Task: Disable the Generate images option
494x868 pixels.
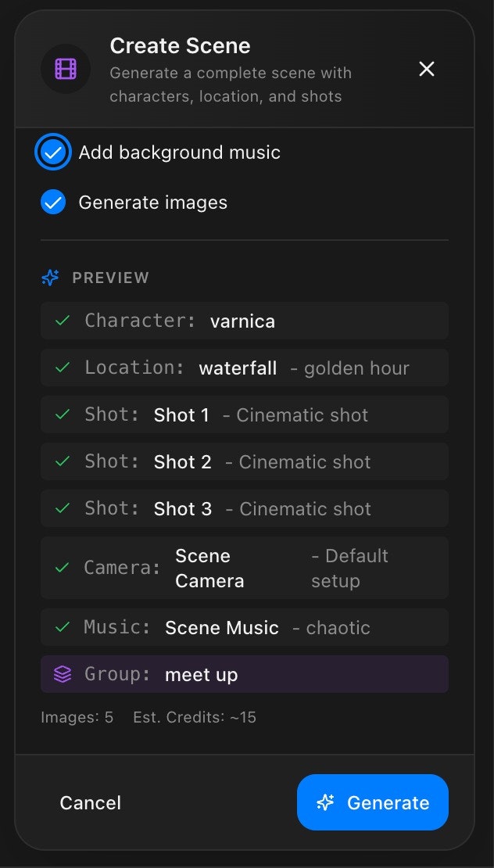Action: tap(52, 202)
